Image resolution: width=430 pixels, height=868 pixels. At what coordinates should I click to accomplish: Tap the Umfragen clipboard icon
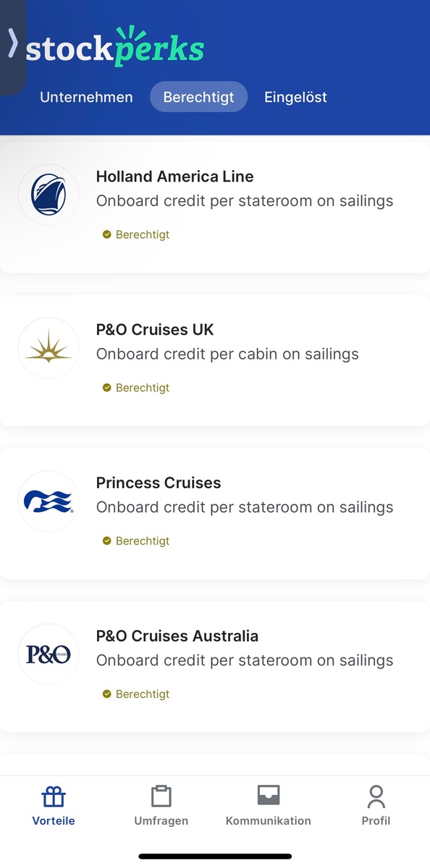161,796
